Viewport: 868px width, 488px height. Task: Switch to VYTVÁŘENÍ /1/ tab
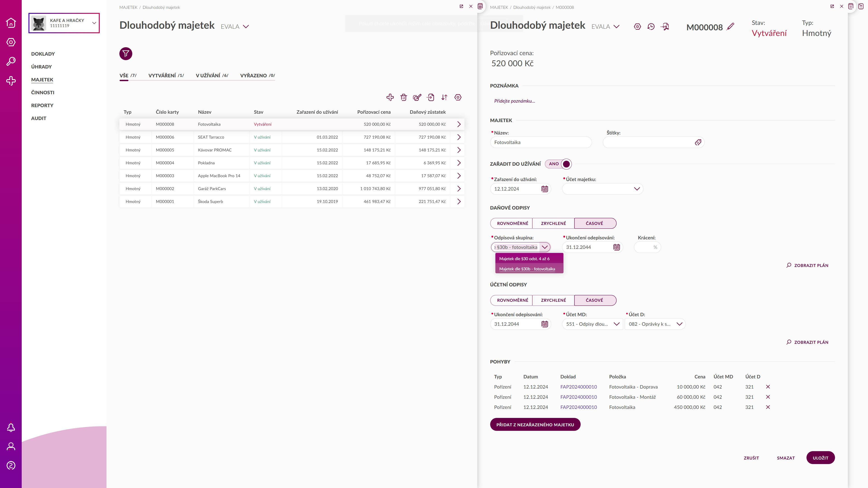(x=166, y=75)
